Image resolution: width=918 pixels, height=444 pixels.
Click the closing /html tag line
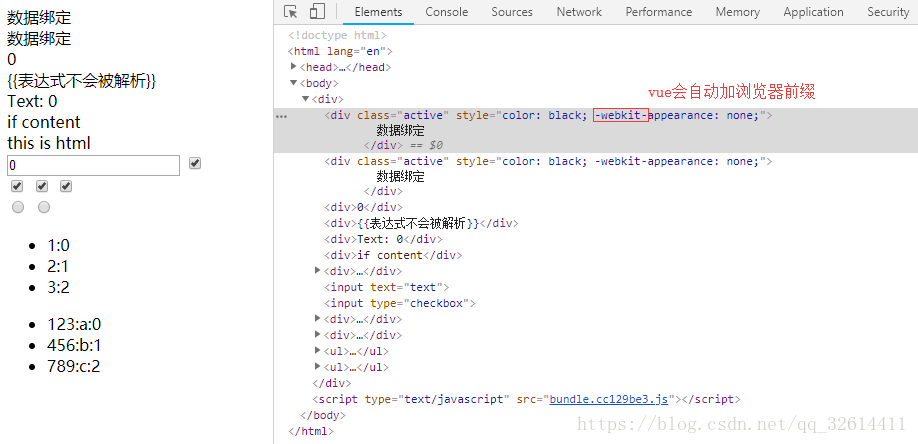coord(311,431)
